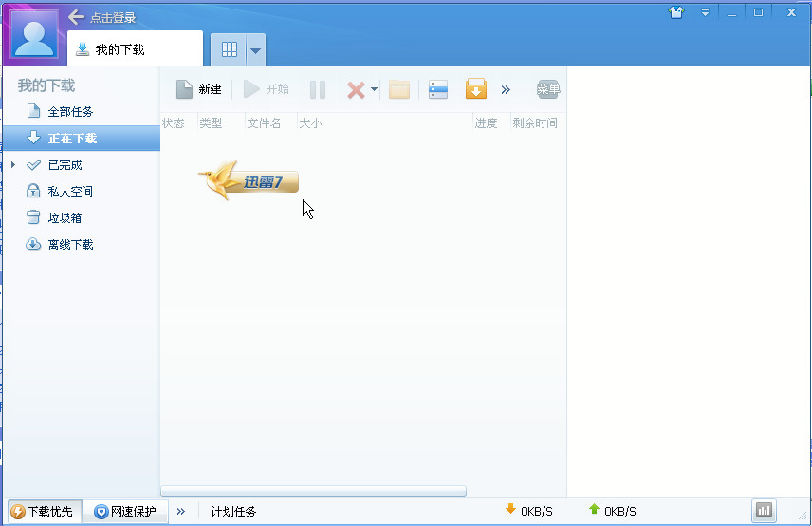
Task: Expand the 已完成 tree arrow
Action: [x=13, y=165]
